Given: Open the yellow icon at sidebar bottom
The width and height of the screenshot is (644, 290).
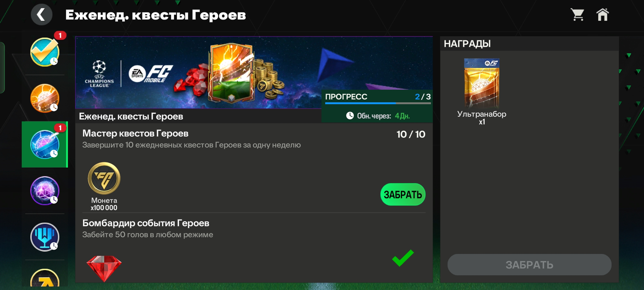Looking at the screenshot, I should 45,278.
